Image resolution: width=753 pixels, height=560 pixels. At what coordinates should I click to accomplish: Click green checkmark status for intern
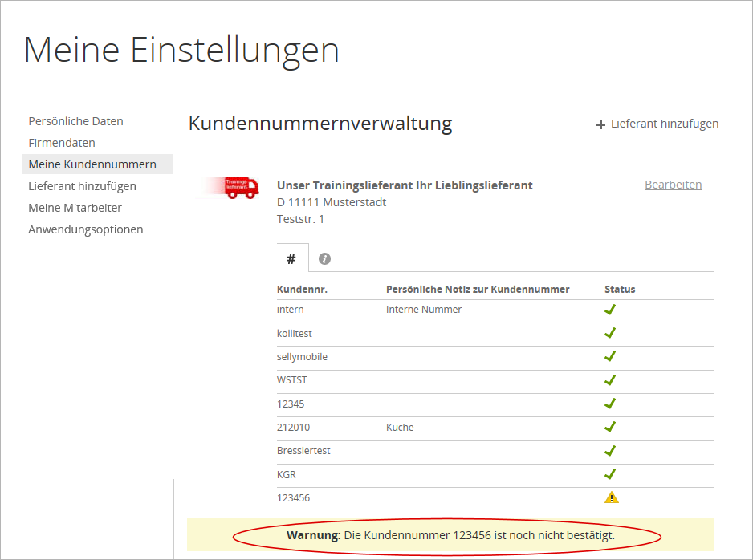click(x=610, y=310)
